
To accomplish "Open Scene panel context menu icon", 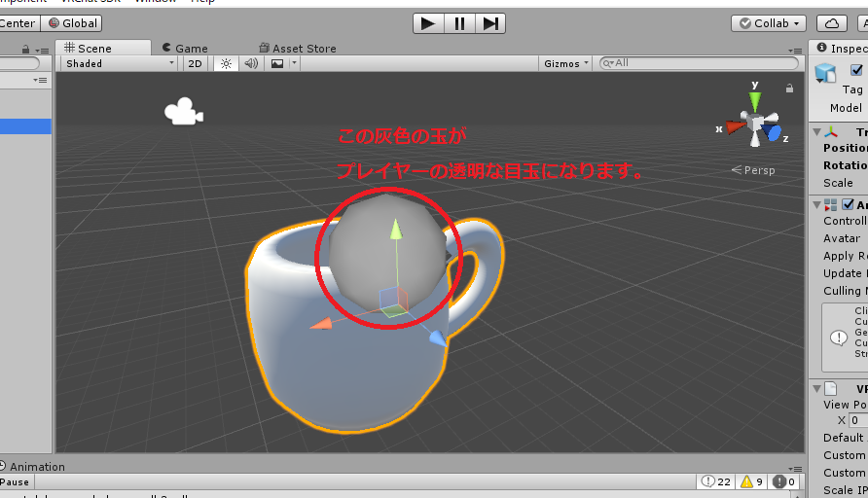I will [x=795, y=51].
